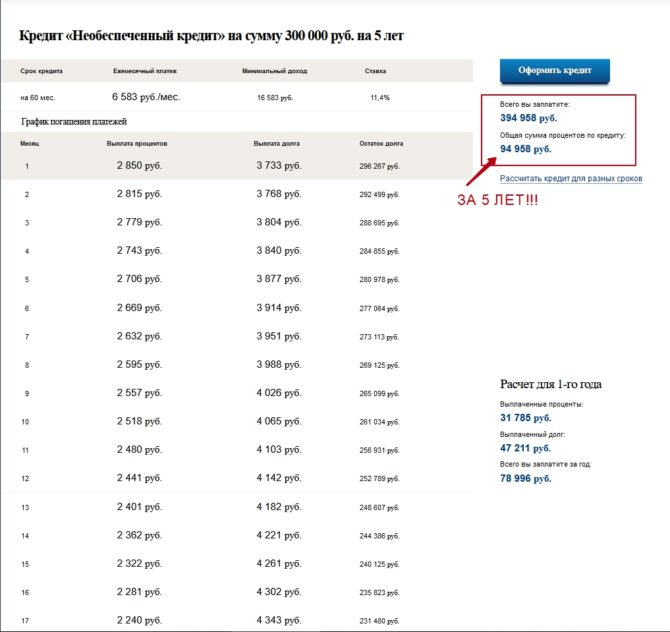Image resolution: width=670 pixels, height=632 pixels.
Task: Click interest 2 706 руб. in month 5
Action: pos(139,279)
